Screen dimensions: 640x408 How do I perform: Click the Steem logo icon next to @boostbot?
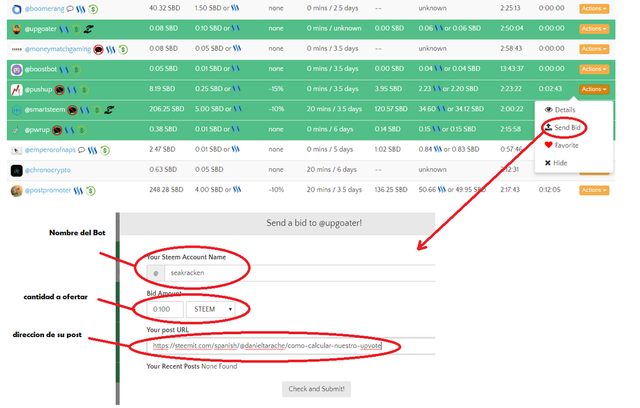[64, 70]
